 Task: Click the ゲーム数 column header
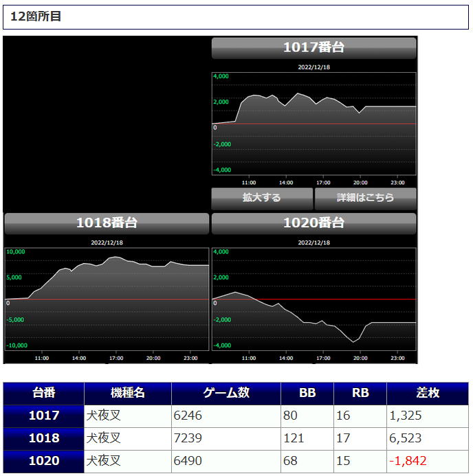coord(226,393)
